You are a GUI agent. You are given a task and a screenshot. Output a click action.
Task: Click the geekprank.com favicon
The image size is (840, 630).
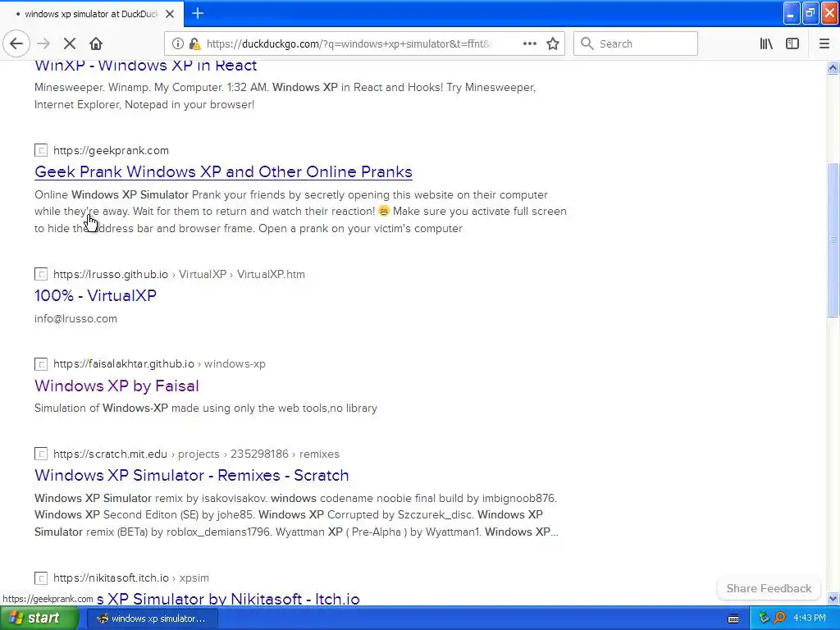coord(41,151)
